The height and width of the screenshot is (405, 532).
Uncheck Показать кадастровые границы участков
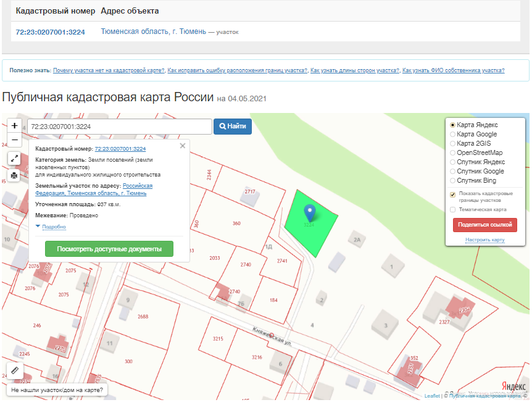coord(452,194)
